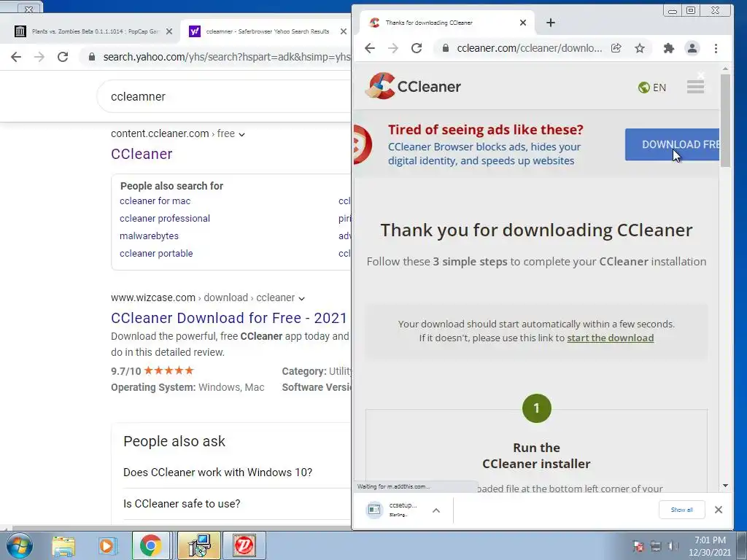The height and width of the screenshot is (560, 747).
Task: Click the network tray icon
Action: tap(656, 546)
